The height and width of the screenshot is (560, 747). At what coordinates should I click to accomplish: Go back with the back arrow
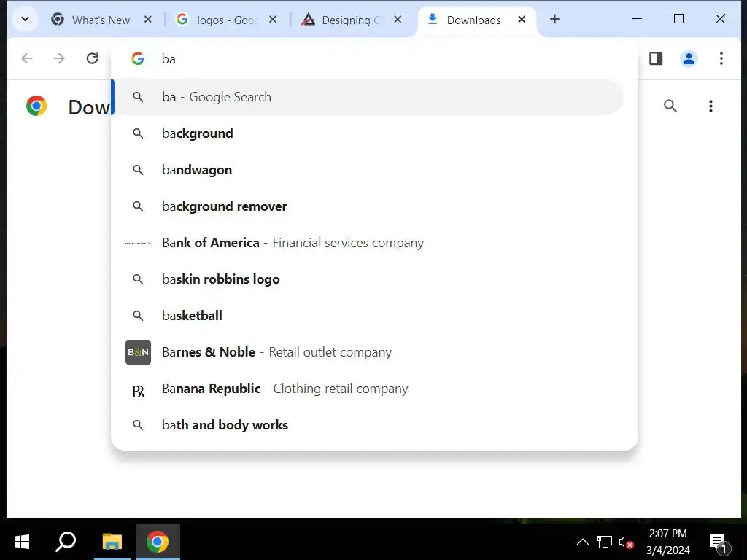[x=27, y=58]
